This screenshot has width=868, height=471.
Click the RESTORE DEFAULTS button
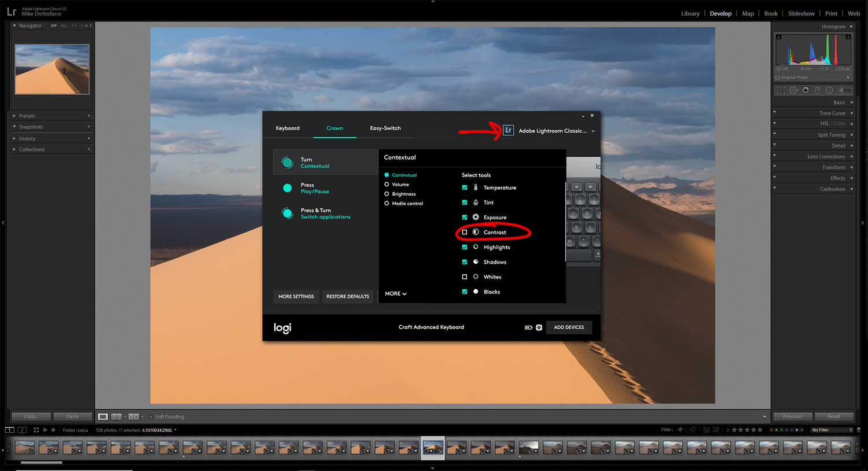[348, 296]
